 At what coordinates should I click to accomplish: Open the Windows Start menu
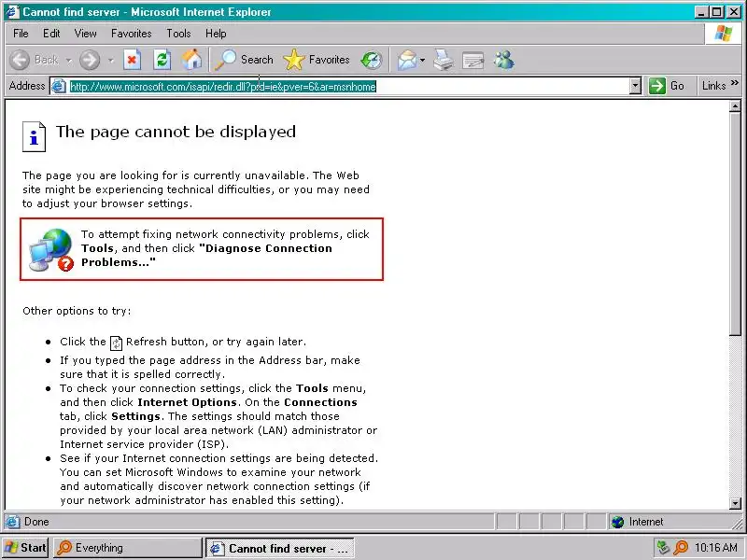point(25,548)
